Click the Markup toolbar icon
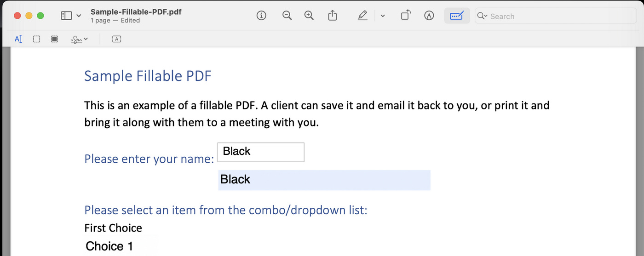Image resolution: width=644 pixels, height=256 pixels. click(x=429, y=16)
